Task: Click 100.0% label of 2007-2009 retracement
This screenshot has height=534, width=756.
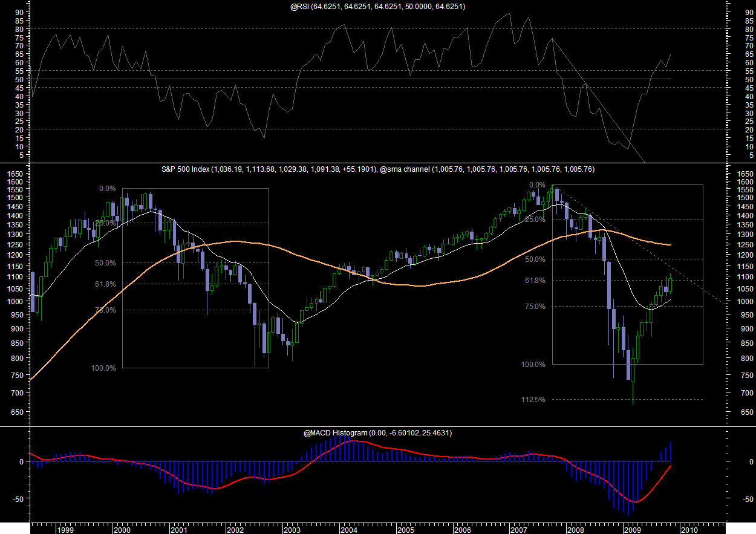Action: click(x=533, y=365)
